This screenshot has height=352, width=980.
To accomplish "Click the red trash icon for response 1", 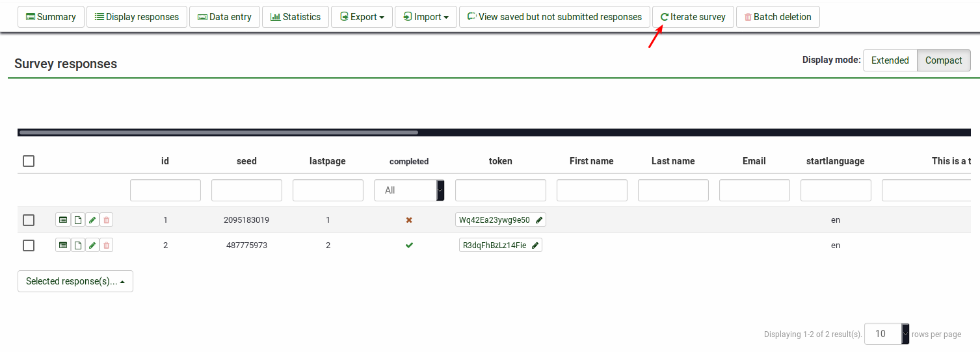I will coord(107,220).
